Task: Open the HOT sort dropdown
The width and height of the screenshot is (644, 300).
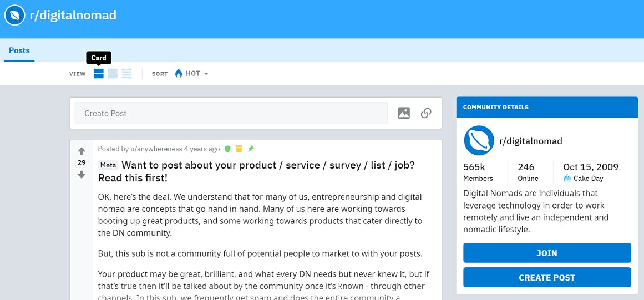Action: [192, 73]
